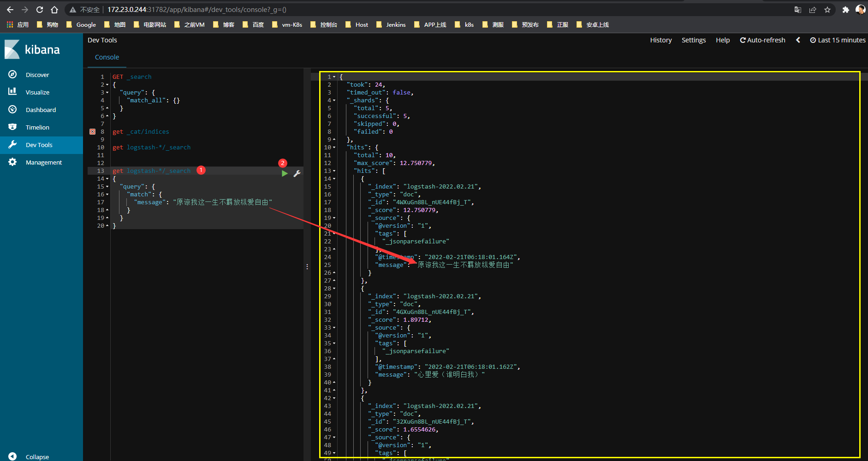This screenshot has width=868, height=461.
Task: Open the Help menu
Action: click(x=723, y=40)
